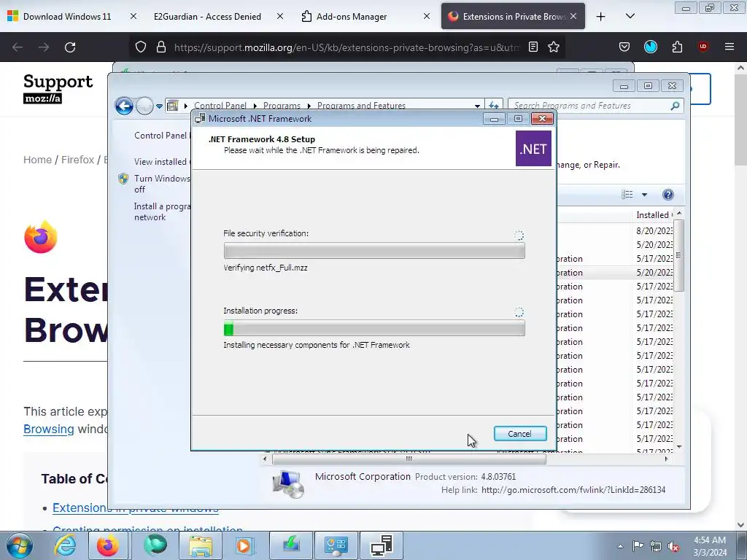Click the Firefox breadcrumb link
Viewport: 747px width, 560px height.
pos(77,160)
